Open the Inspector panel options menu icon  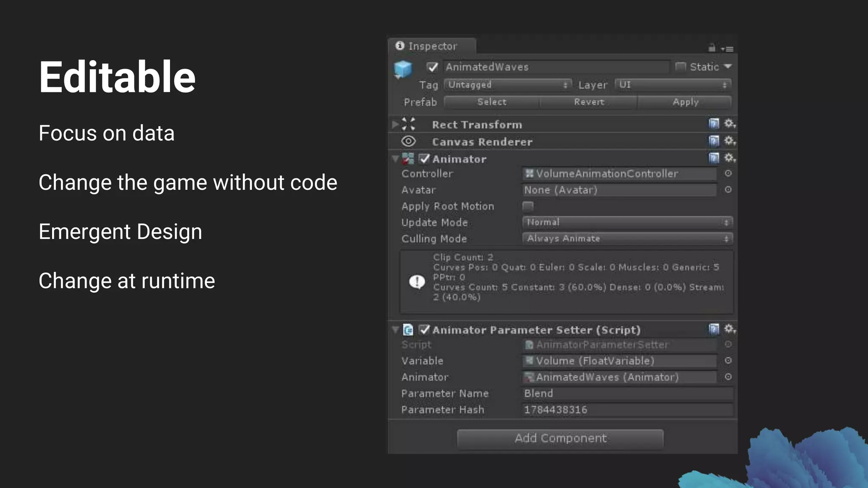[x=727, y=49]
